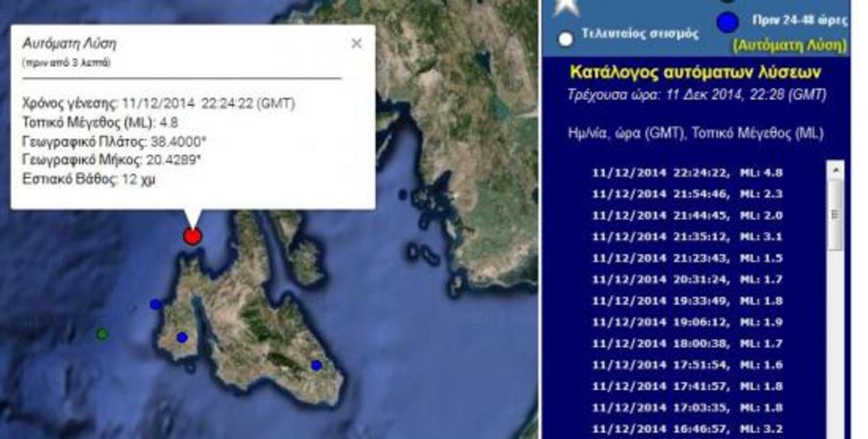Open the 21:54:46 ML 2.3 earthquake entry
Image resolution: width=868 pixels, height=439 pixels.
coord(687,194)
